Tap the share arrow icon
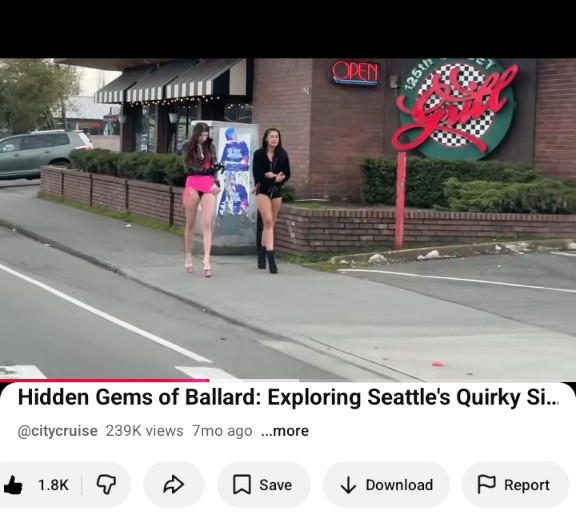This screenshot has width=576, height=525. click(x=173, y=485)
